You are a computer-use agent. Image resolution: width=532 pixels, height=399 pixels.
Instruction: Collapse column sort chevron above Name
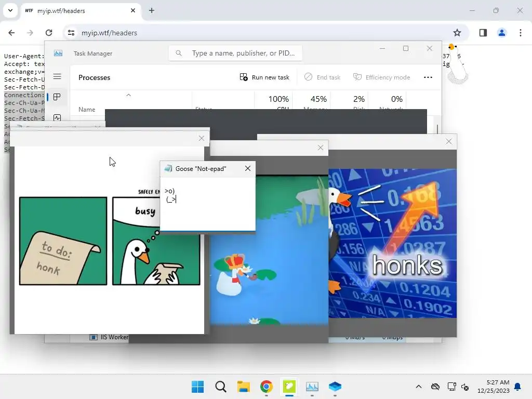(x=129, y=95)
